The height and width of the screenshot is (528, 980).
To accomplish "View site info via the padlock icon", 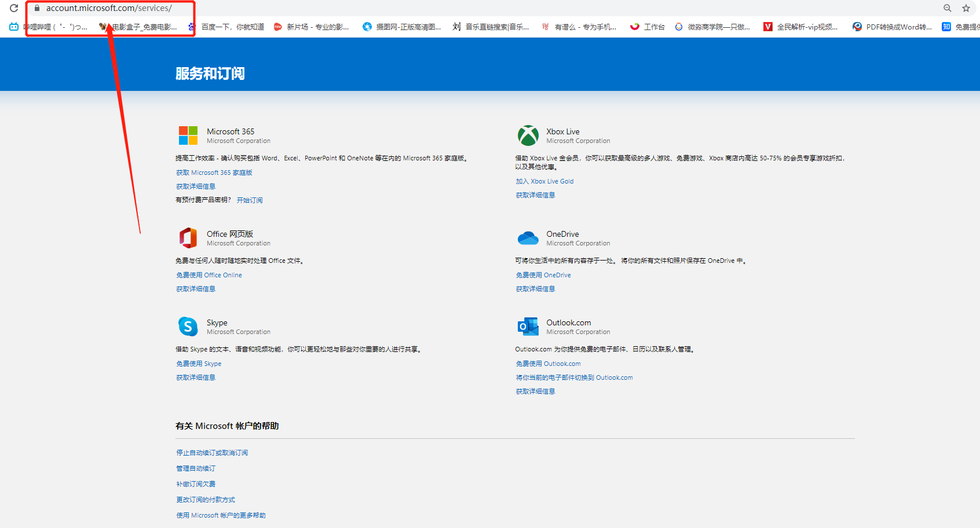I will tap(37, 8).
